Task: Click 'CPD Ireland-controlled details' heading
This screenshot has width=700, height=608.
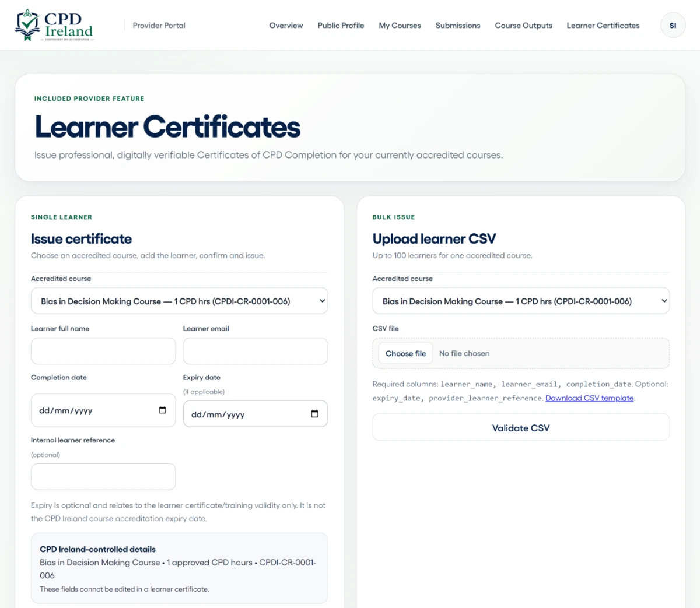Action: pos(97,549)
